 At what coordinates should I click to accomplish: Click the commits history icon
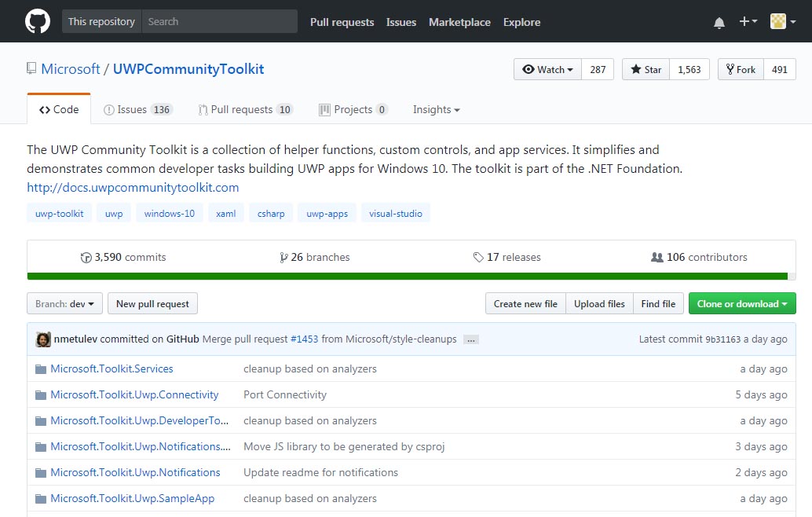coord(86,258)
